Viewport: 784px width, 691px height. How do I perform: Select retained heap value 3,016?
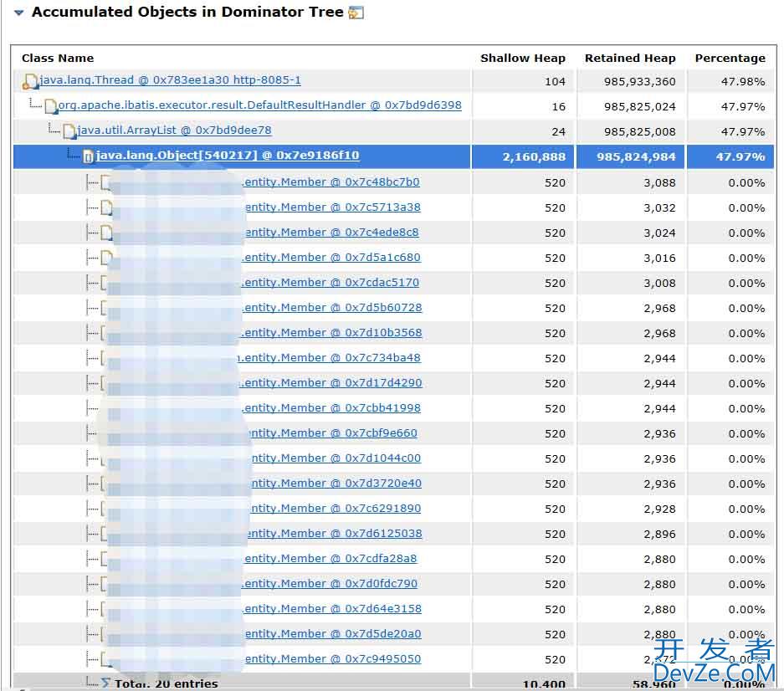tap(659, 258)
